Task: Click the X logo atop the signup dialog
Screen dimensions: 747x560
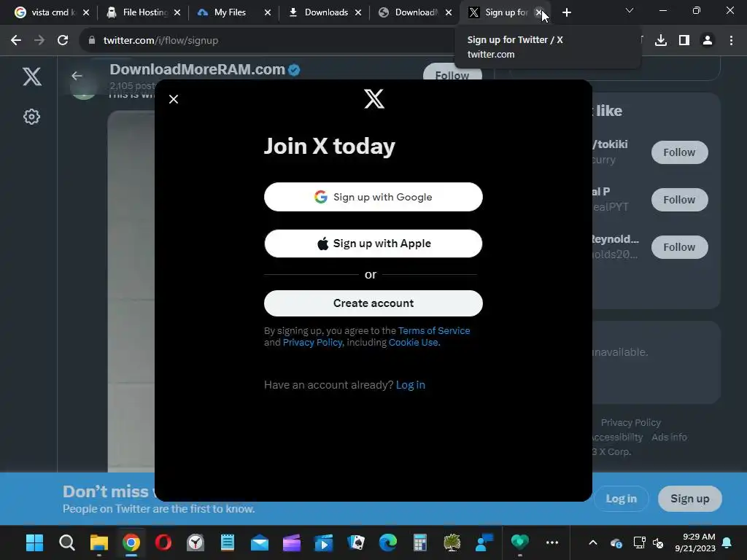Action: click(x=374, y=98)
